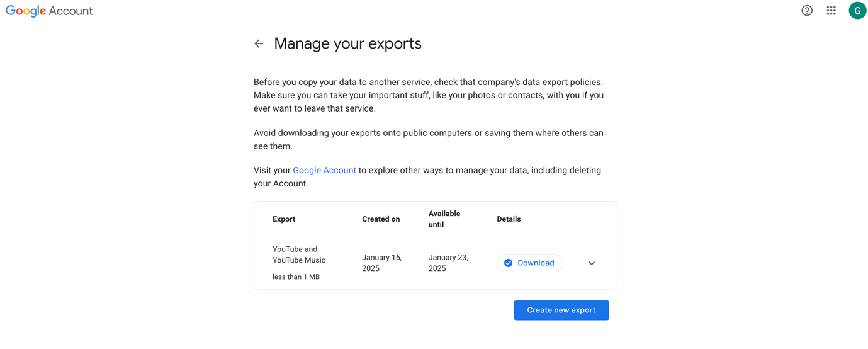Click the Details column header
This screenshot has width=868, height=349.
(509, 219)
